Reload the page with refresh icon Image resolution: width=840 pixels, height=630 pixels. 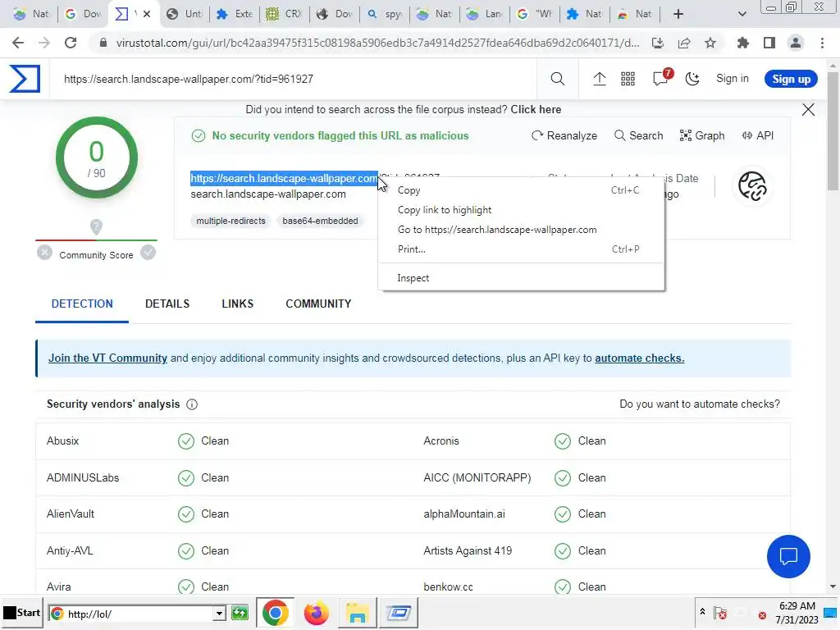(x=71, y=43)
